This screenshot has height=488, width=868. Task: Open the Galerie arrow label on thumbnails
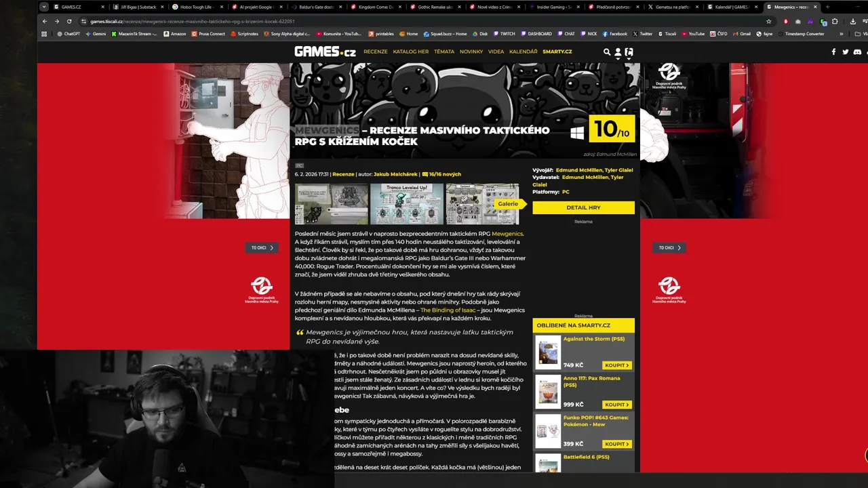coord(509,203)
